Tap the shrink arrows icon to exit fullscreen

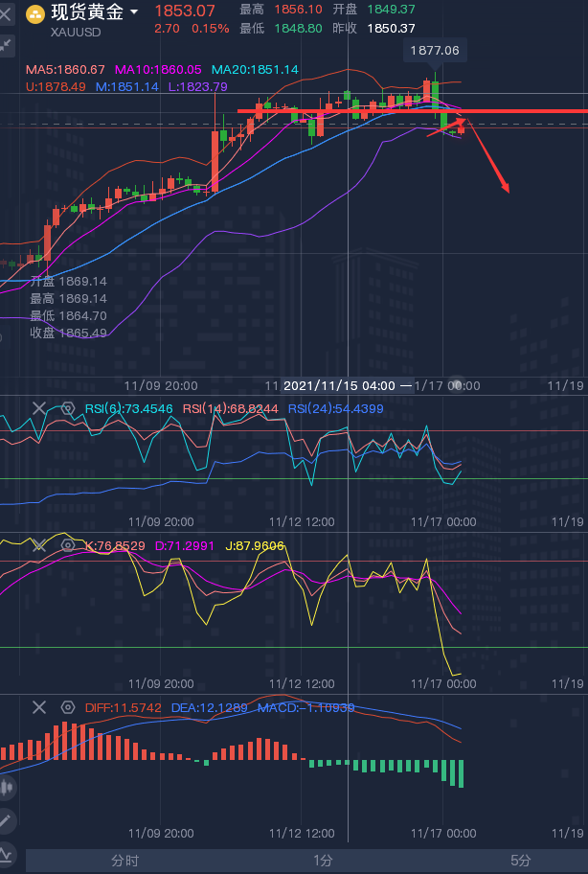(6, 46)
